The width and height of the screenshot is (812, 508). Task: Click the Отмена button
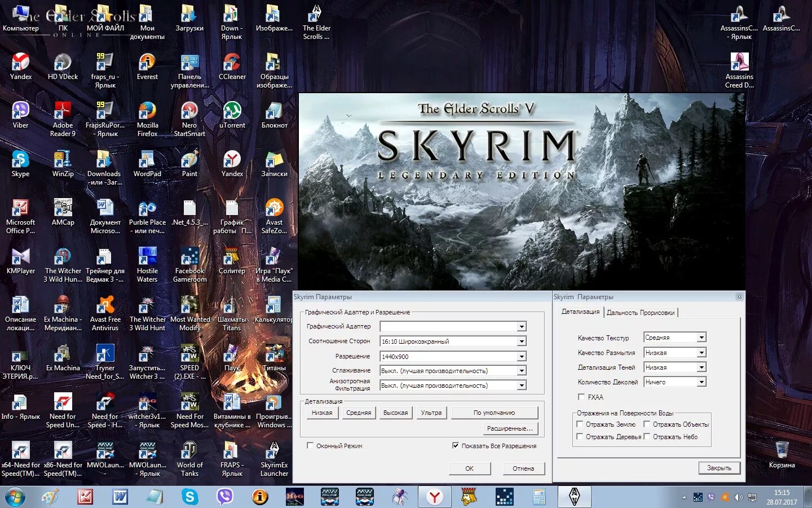pos(523,468)
